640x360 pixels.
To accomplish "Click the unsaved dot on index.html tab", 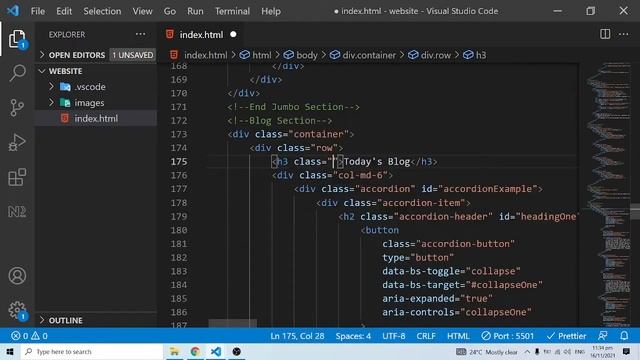I will [x=233, y=35].
